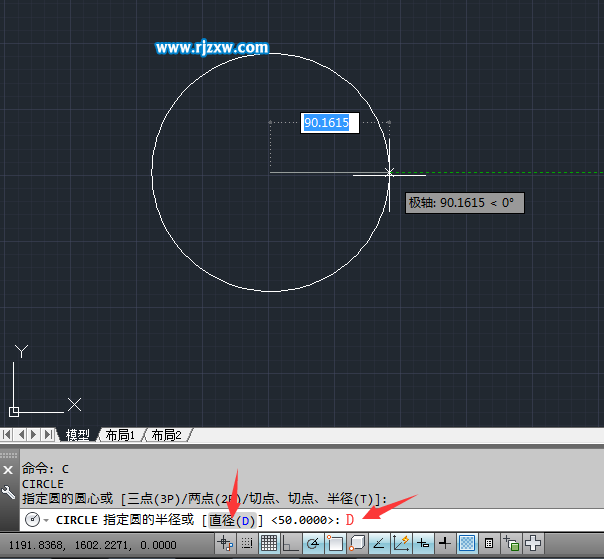Jump to last layout tab arrow

point(48,435)
